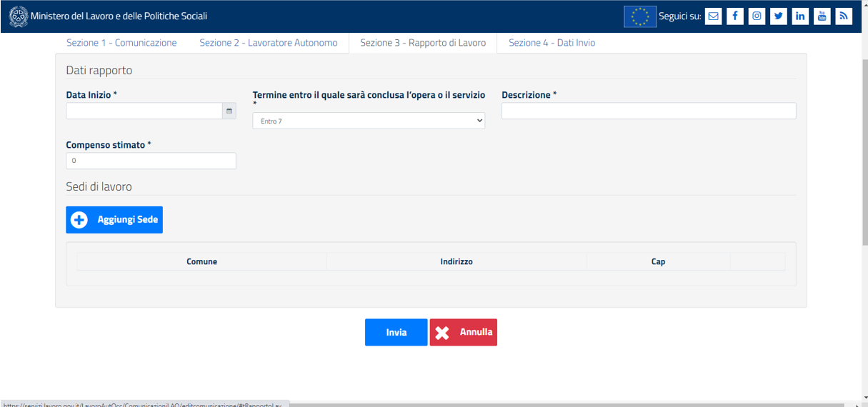Click the Compenso stimato input field
Viewport: 868px width, 407px height.
click(151, 161)
